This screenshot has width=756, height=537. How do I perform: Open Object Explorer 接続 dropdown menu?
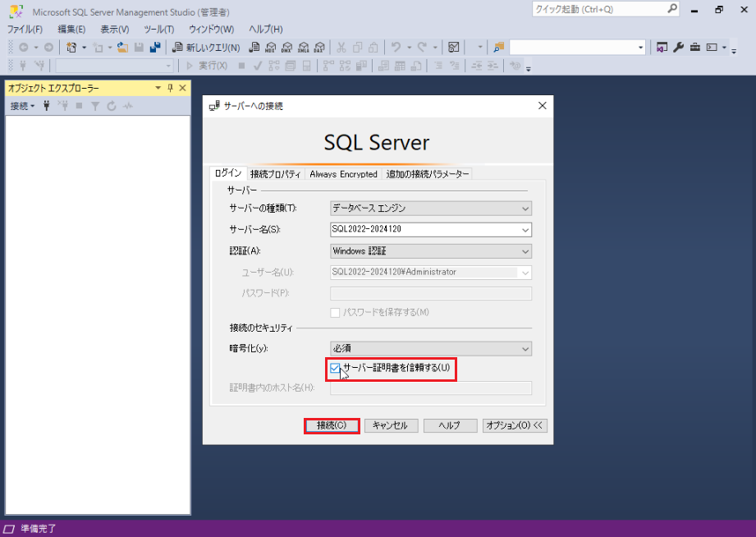click(23, 106)
